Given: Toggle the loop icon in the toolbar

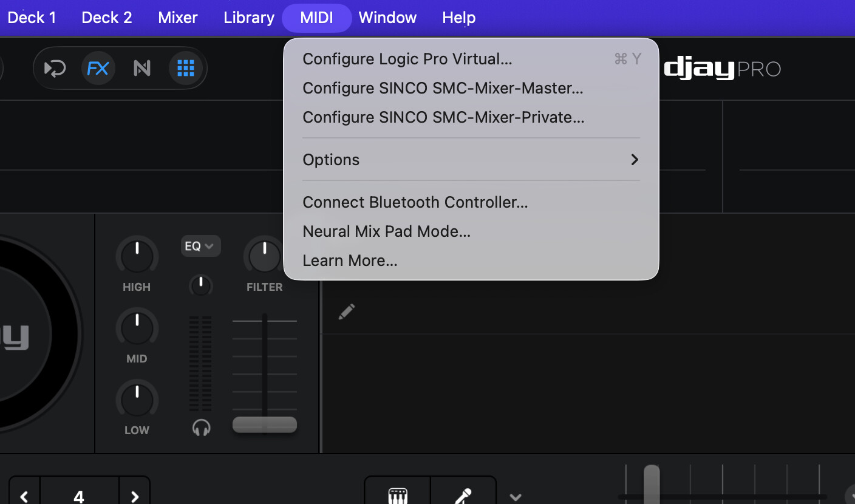Looking at the screenshot, I should coord(55,68).
